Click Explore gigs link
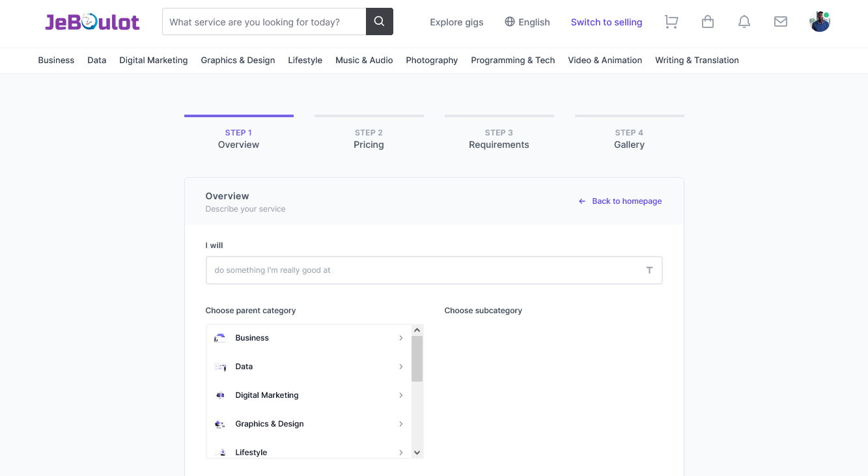The image size is (868, 476). [456, 22]
